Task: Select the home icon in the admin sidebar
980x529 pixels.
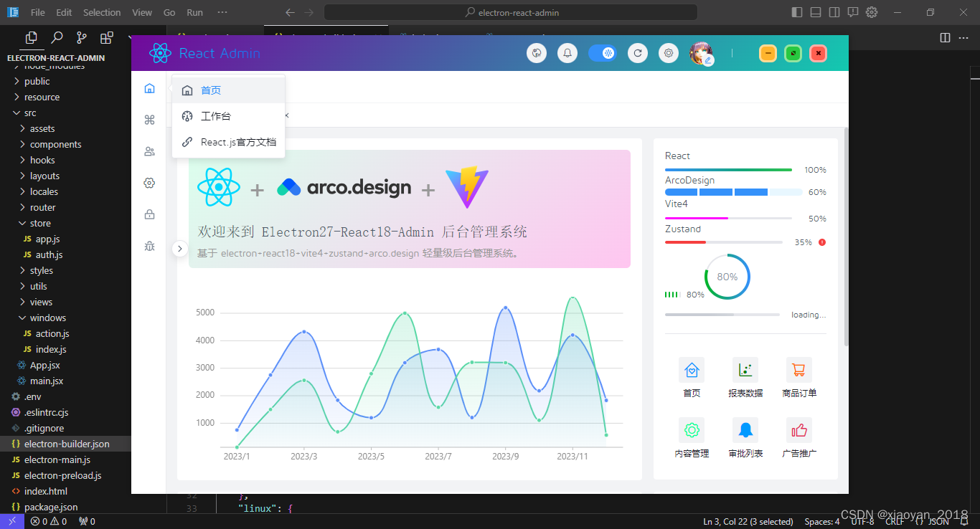Action: [149, 89]
